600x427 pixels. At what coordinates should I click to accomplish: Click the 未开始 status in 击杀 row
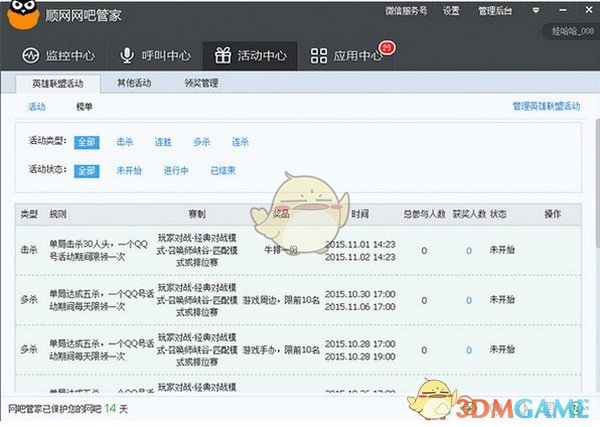502,250
